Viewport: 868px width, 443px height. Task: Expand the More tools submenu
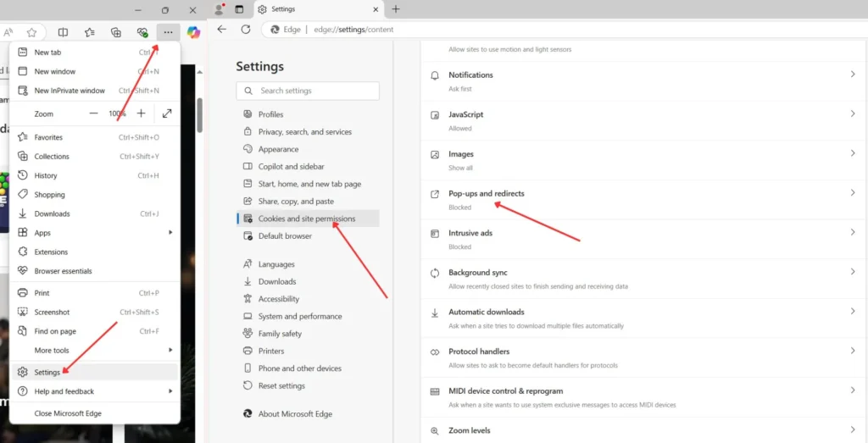95,350
